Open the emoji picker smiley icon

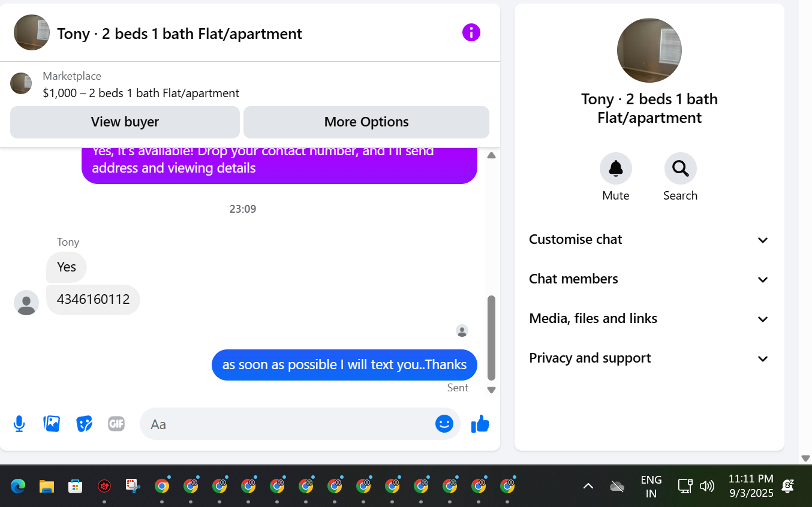pyautogui.click(x=444, y=424)
